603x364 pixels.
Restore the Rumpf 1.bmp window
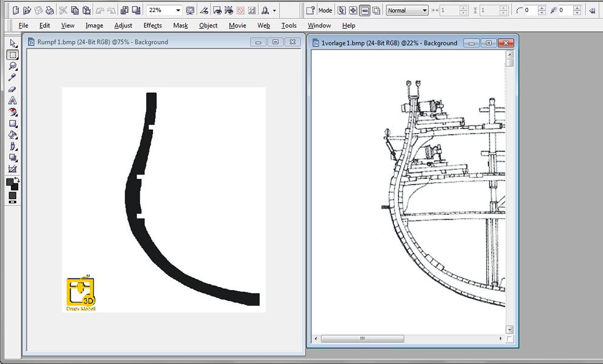(276, 42)
